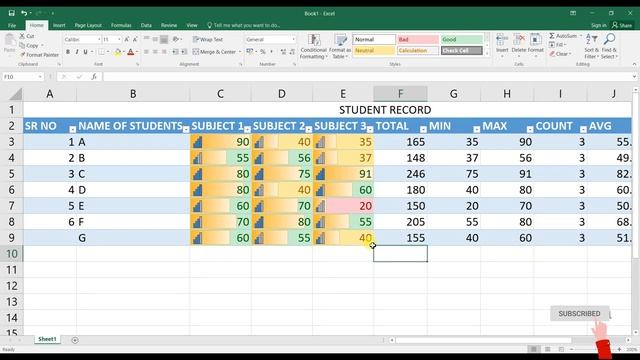Image resolution: width=640 pixels, height=360 pixels.
Task: Open the General number format dropdown
Action: [x=293, y=39]
